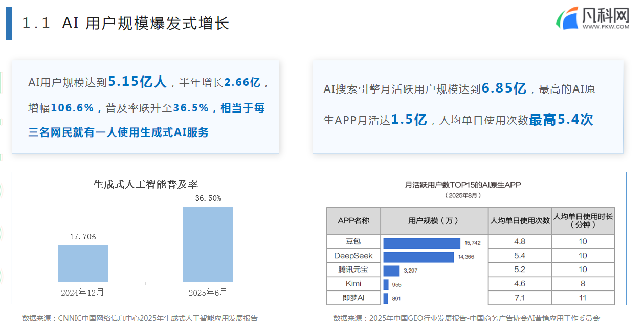
Task: Click the chart title 生成式人工智能普及率
Action: (145, 184)
